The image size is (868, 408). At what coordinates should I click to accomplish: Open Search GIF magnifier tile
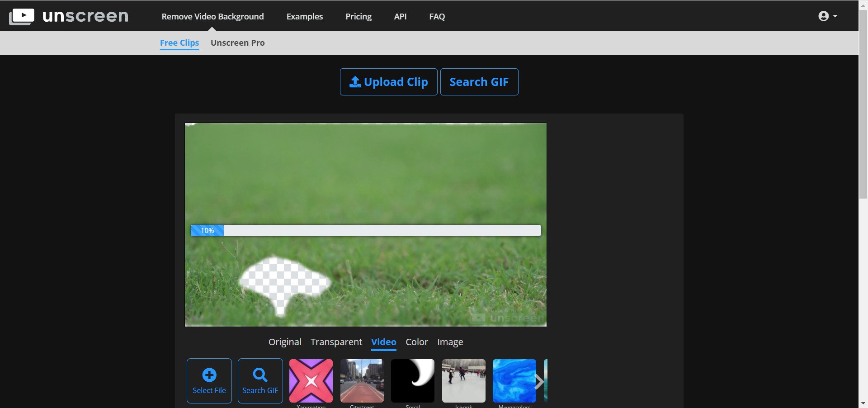point(260,381)
